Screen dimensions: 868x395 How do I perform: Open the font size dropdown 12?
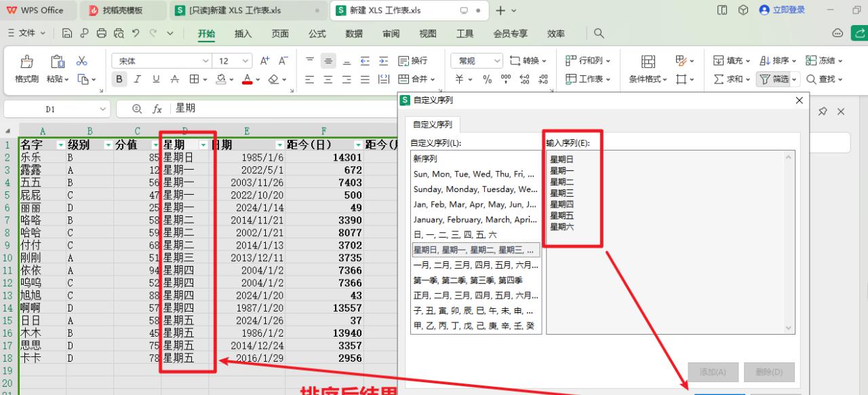pos(245,61)
